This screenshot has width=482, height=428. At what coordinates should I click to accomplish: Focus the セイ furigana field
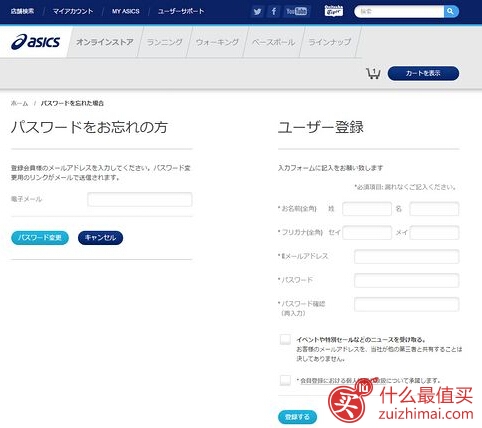tap(367, 232)
